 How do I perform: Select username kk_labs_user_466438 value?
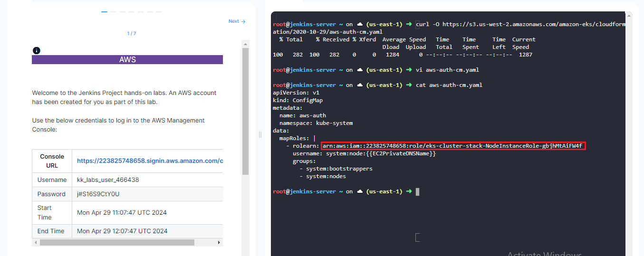tap(108, 180)
